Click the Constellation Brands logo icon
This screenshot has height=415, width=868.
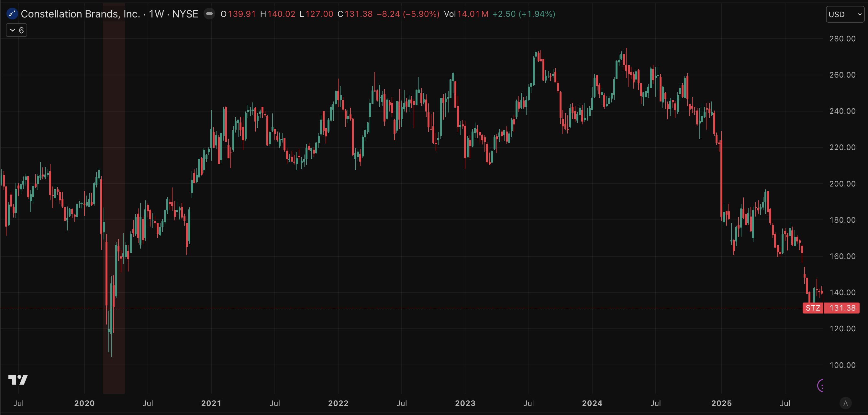click(12, 14)
